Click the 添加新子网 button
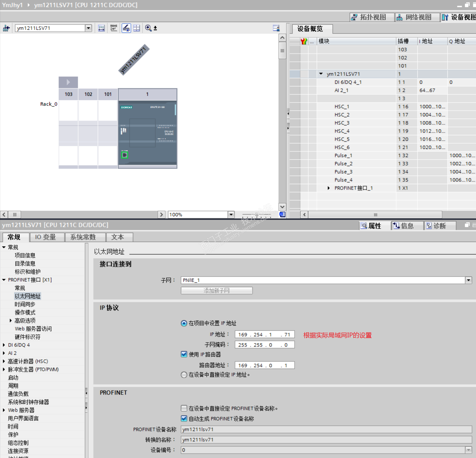Screen dimensions: 476x458 (216, 290)
